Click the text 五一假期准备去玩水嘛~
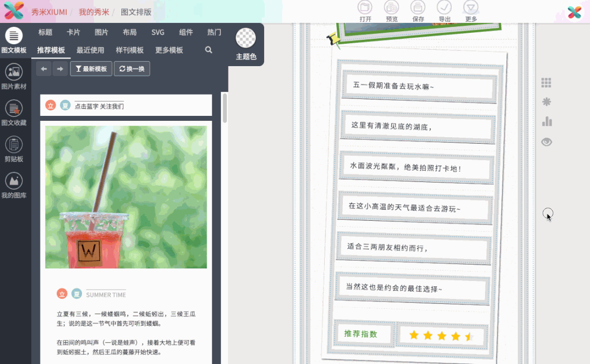Viewport: 590px width, 364px height. [x=393, y=86]
